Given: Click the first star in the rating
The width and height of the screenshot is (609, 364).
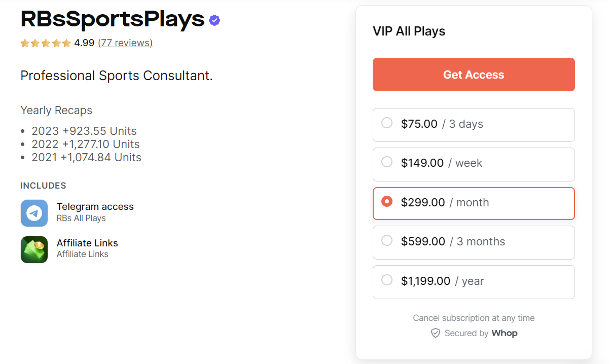Looking at the screenshot, I should [24, 43].
